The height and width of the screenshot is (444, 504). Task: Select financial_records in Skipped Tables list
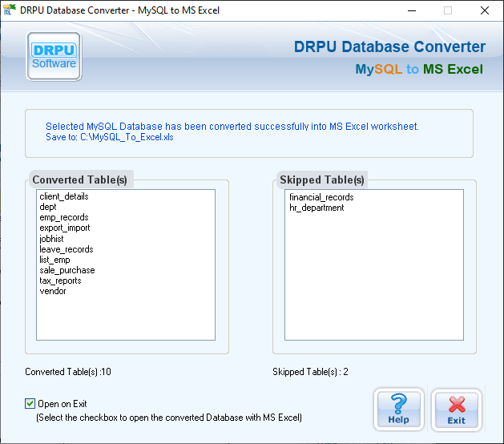[321, 197]
